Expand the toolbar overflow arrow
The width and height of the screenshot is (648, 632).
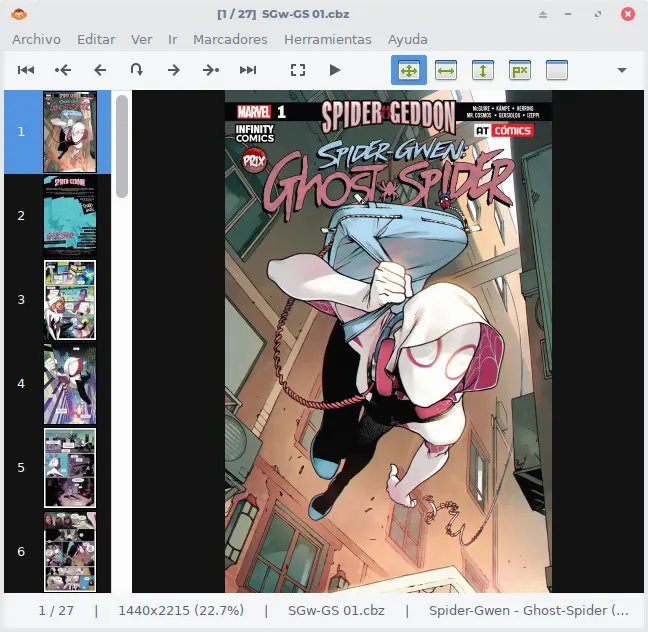(622, 70)
